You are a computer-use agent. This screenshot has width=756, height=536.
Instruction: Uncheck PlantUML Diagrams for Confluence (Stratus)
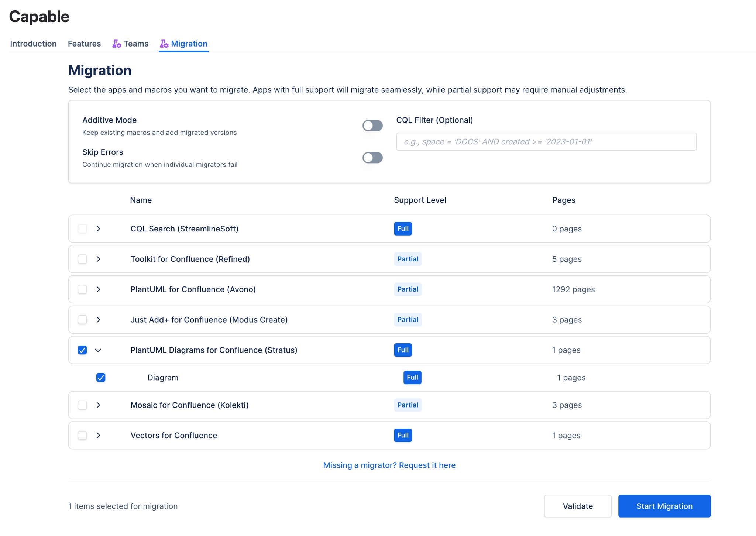click(82, 350)
